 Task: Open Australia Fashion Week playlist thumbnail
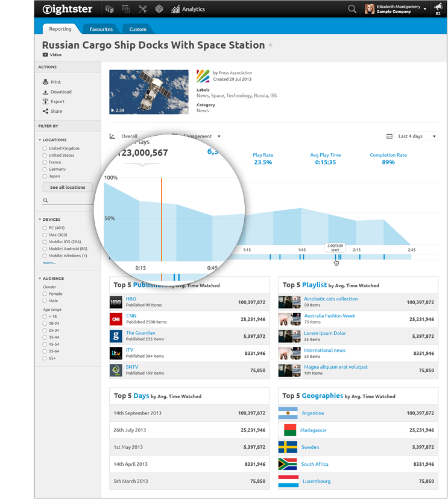click(x=289, y=319)
